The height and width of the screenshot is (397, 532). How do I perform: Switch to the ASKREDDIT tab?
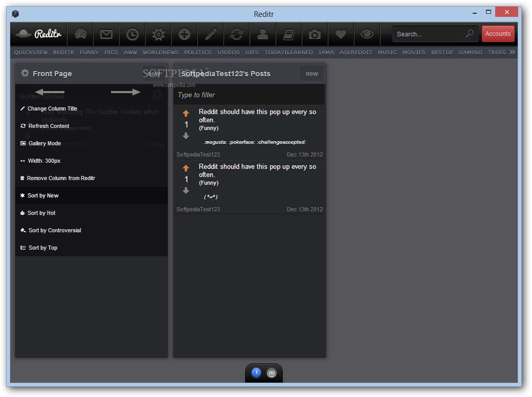[x=356, y=52]
